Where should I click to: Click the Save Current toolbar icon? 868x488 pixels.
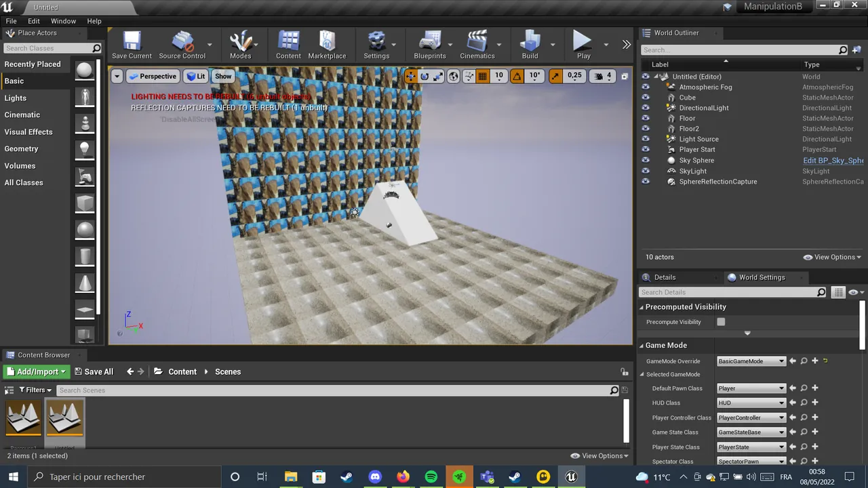pyautogui.click(x=132, y=45)
